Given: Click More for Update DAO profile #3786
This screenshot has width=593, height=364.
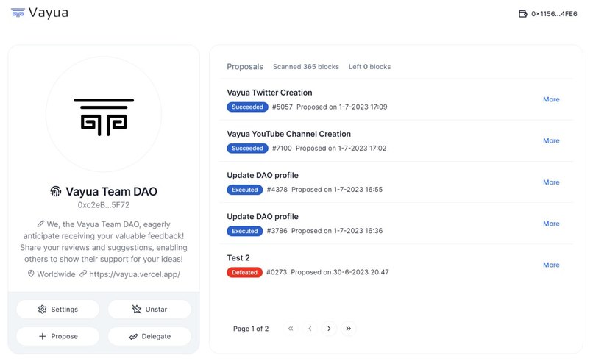Looking at the screenshot, I should (x=551, y=224).
